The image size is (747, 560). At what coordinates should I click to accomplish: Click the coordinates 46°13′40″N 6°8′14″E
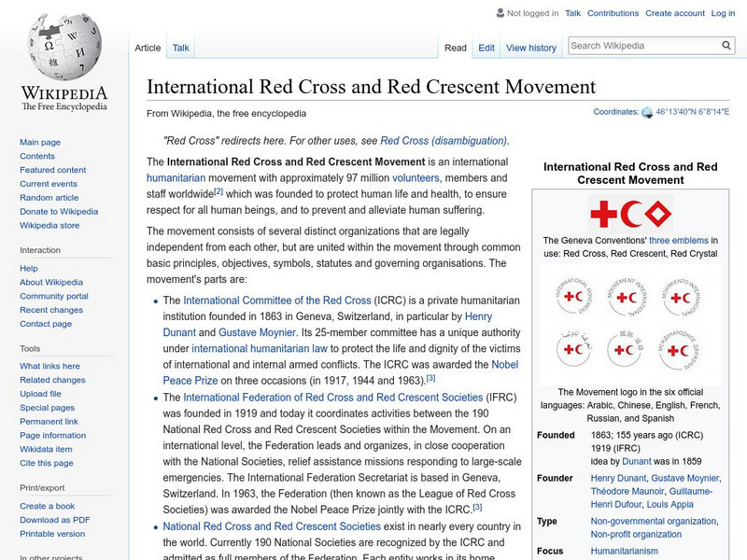[x=692, y=112]
